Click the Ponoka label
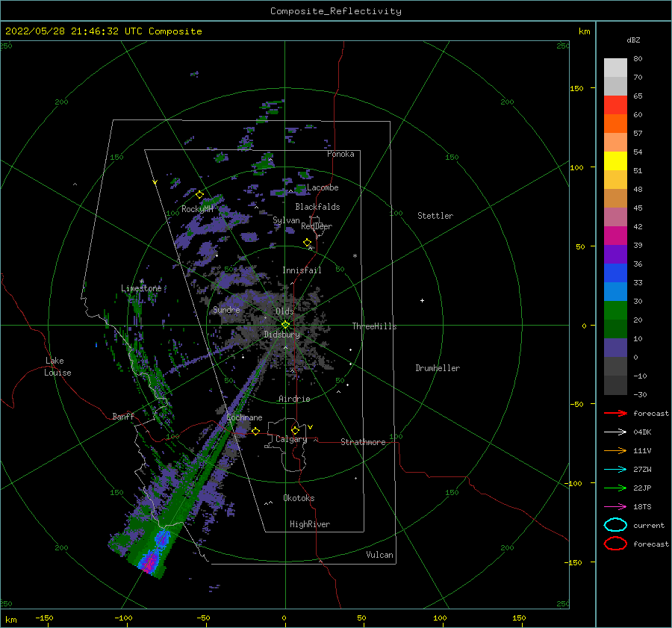 [340, 154]
